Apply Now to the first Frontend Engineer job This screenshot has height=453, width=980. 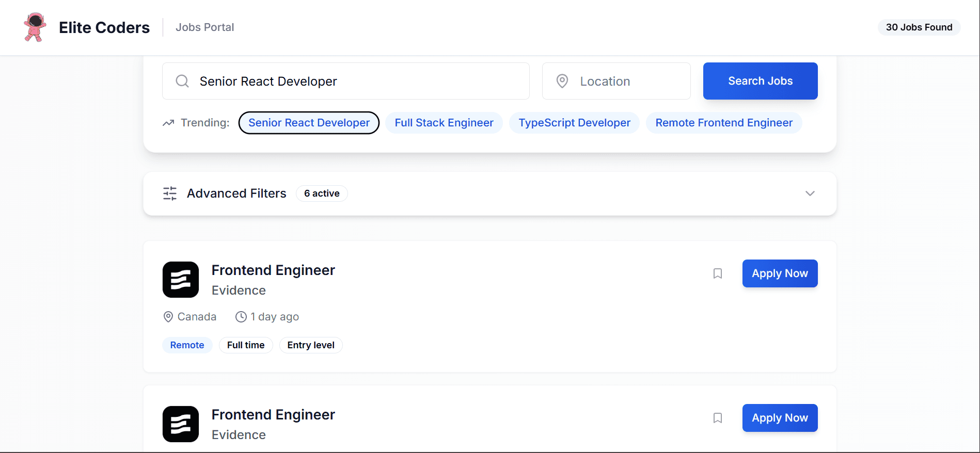(780, 273)
